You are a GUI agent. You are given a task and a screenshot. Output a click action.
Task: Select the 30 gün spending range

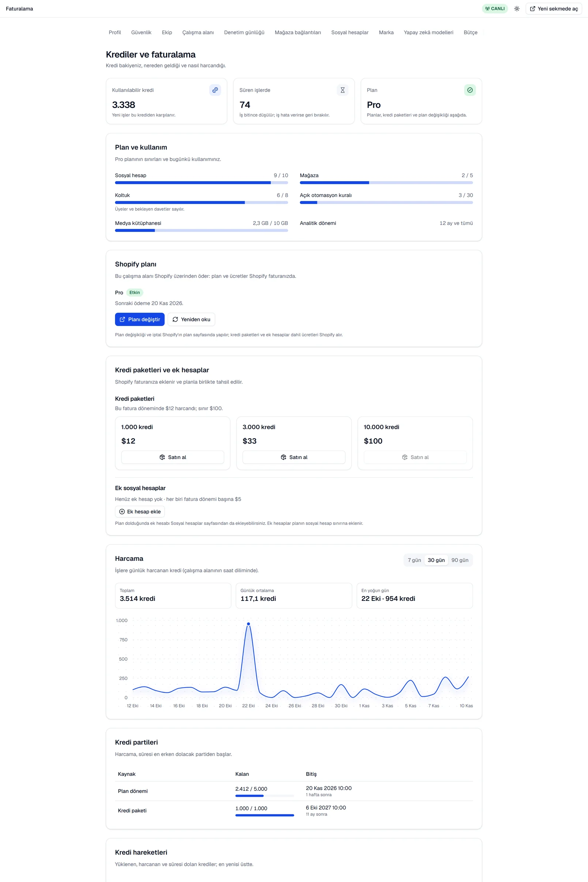pyautogui.click(x=436, y=560)
